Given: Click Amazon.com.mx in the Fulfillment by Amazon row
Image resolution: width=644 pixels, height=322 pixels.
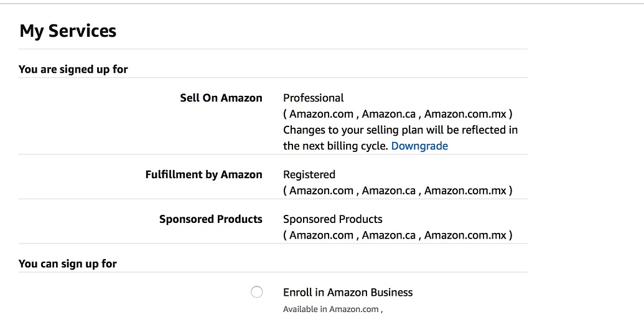Looking at the screenshot, I should tap(465, 191).
